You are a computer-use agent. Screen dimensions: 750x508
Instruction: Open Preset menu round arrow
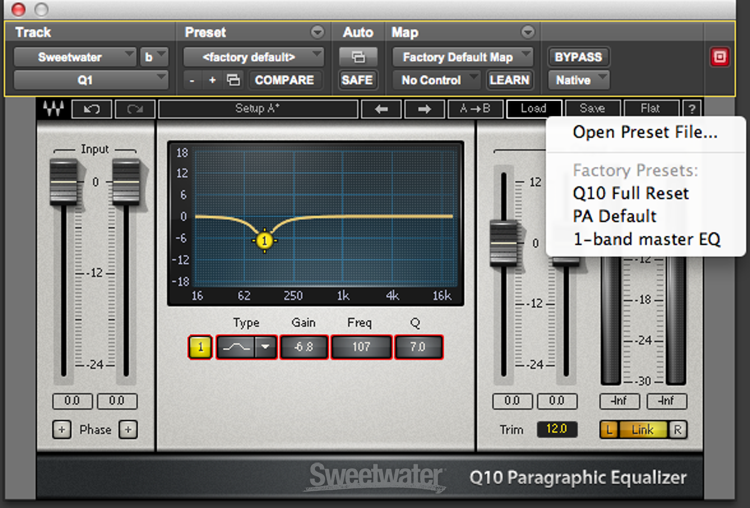317,32
